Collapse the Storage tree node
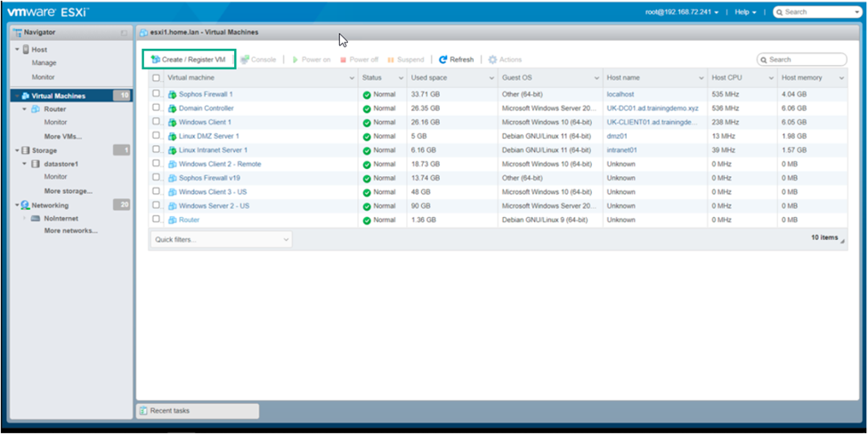This screenshot has width=868, height=434. point(17,150)
